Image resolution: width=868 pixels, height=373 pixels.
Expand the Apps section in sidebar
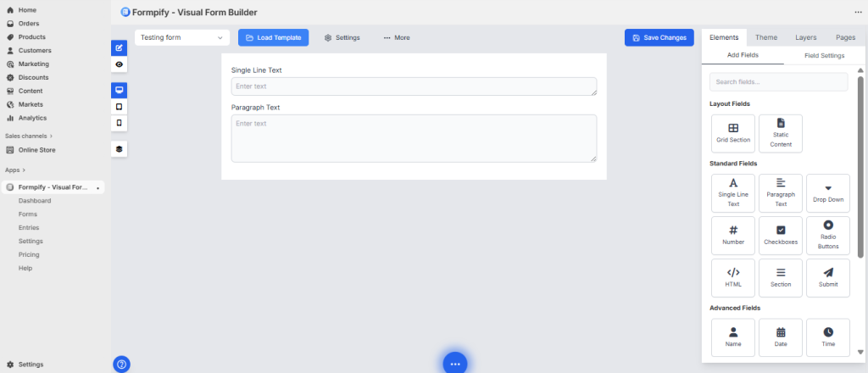coord(14,170)
